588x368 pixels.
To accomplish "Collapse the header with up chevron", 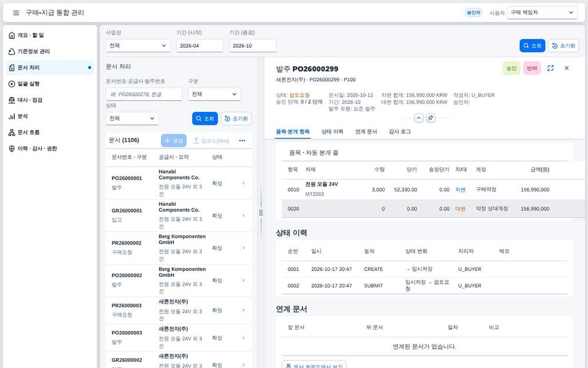I will [419, 118].
